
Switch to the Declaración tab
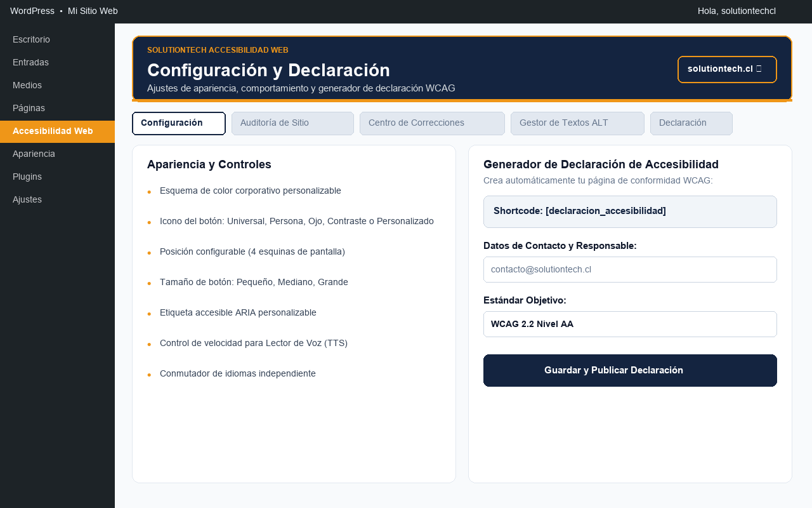pyautogui.click(x=691, y=123)
